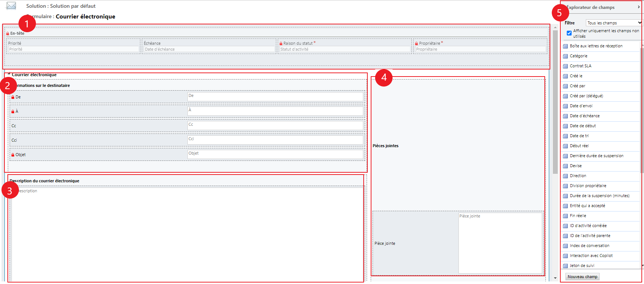Click the lock icon next to the Objet field
The image size is (644, 284).
coord(13,155)
